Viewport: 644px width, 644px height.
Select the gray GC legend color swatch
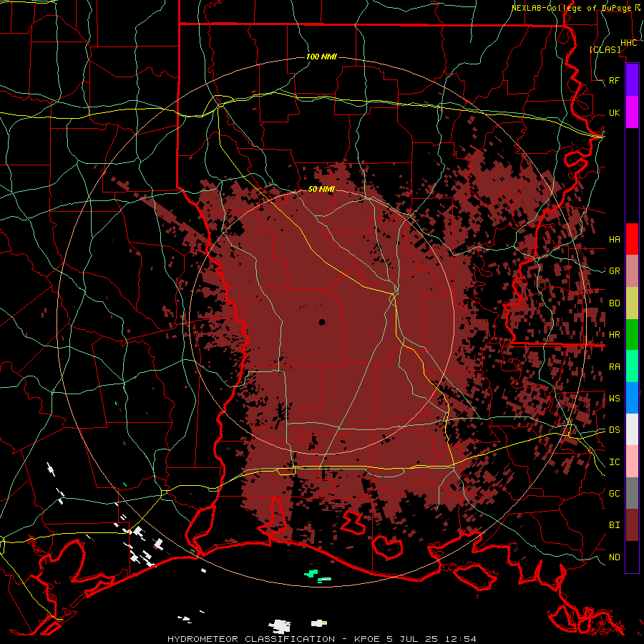point(632,493)
